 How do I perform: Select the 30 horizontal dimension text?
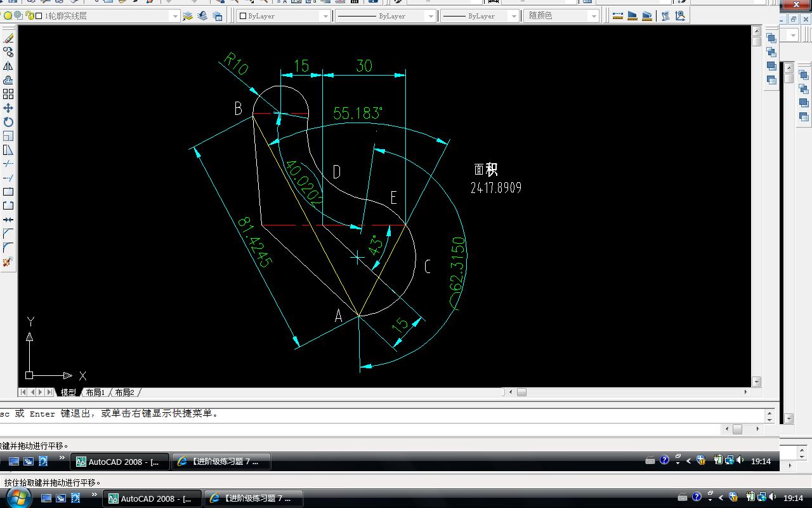tap(364, 65)
